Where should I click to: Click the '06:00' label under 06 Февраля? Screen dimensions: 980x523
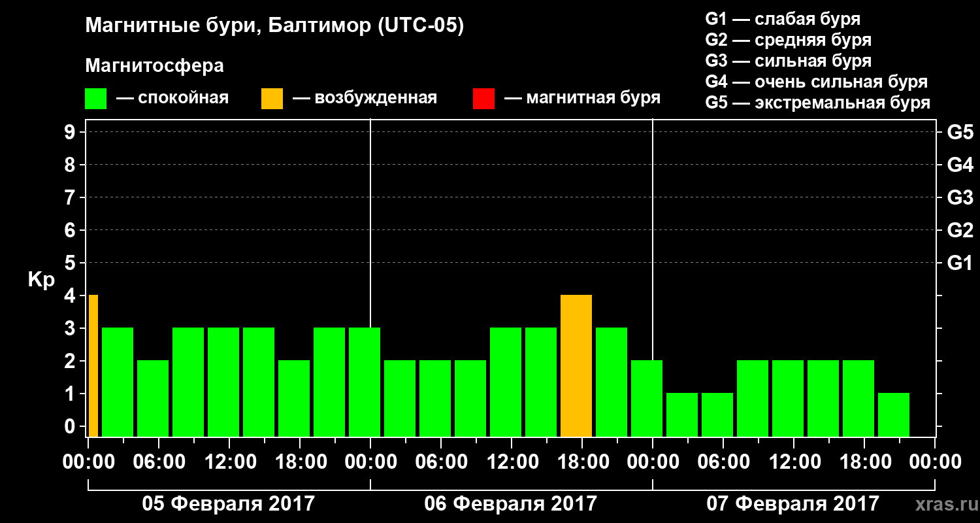coord(442,462)
